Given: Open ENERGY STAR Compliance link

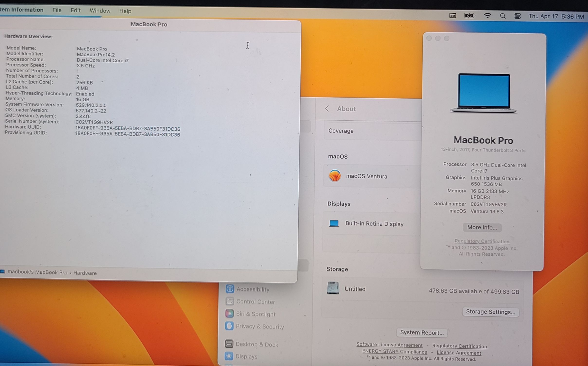Looking at the screenshot, I should point(395,352).
